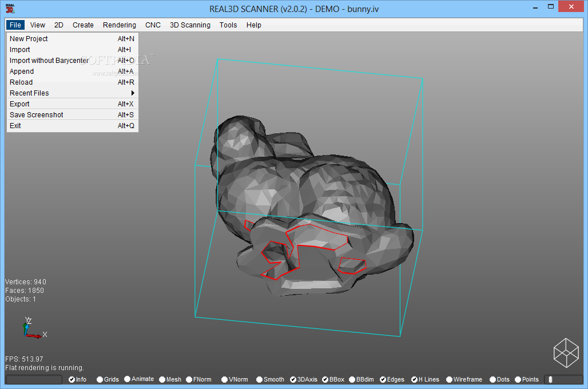Choose Exit from File menu

click(73, 126)
